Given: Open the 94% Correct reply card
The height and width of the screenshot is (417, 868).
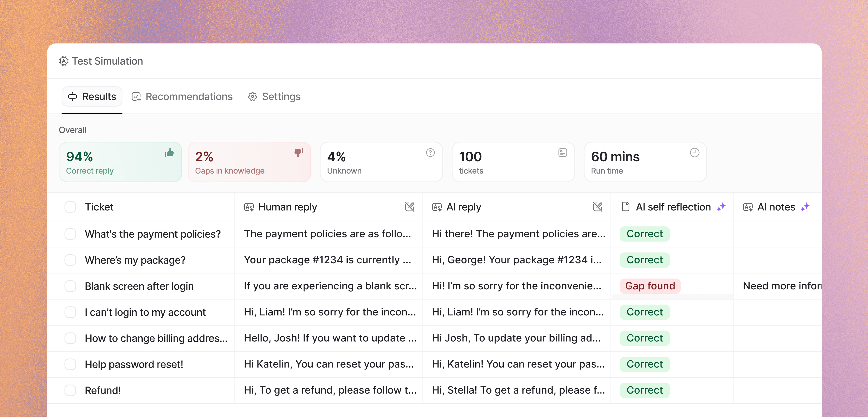Looking at the screenshot, I should coord(120,162).
